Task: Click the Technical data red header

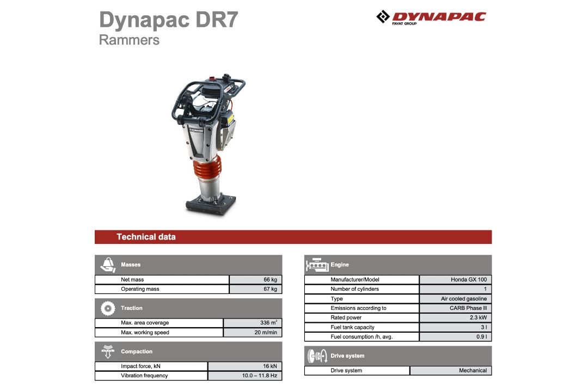Action: (293, 237)
